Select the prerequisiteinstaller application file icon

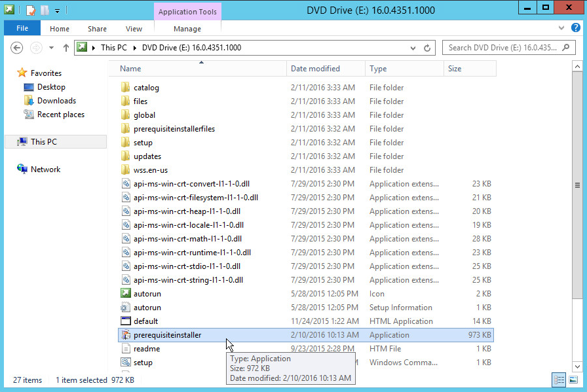[x=126, y=335]
